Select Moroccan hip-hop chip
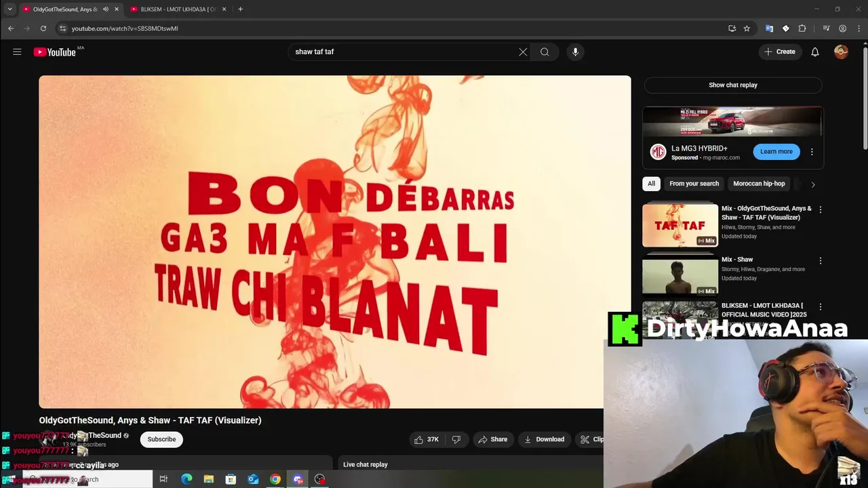This screenshot has width=868, height=488. (x=759, y=184)
